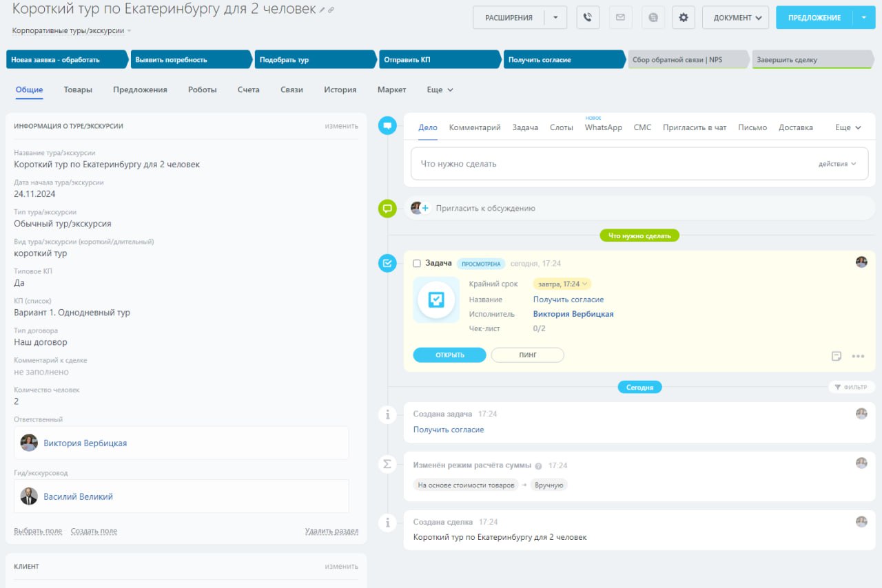Open settings via the gear icon
Image resolution: width=882 pixels, height=588 pixels.
pyautogui.click(x=684, y=18)
